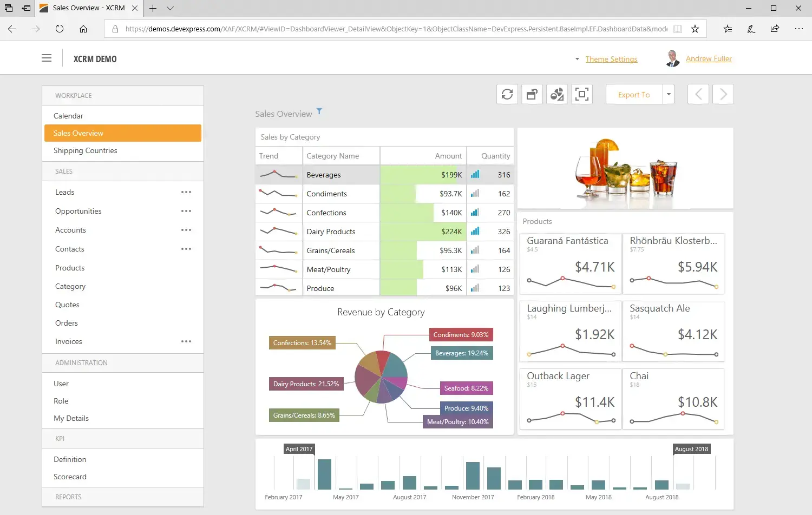Click the Andrew Fuller user link
The image size is (812, 515).
pos(709,58)
